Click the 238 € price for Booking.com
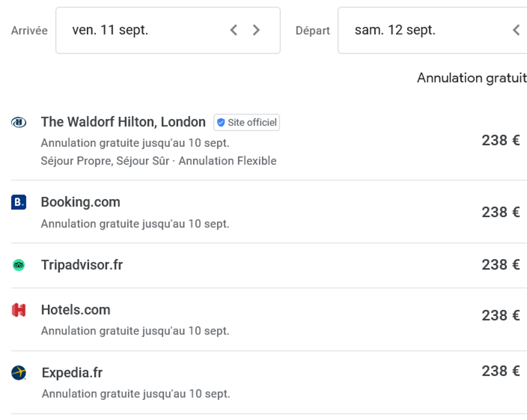The height and width of the screenshot is (420, 527). [x=501, y=212]
